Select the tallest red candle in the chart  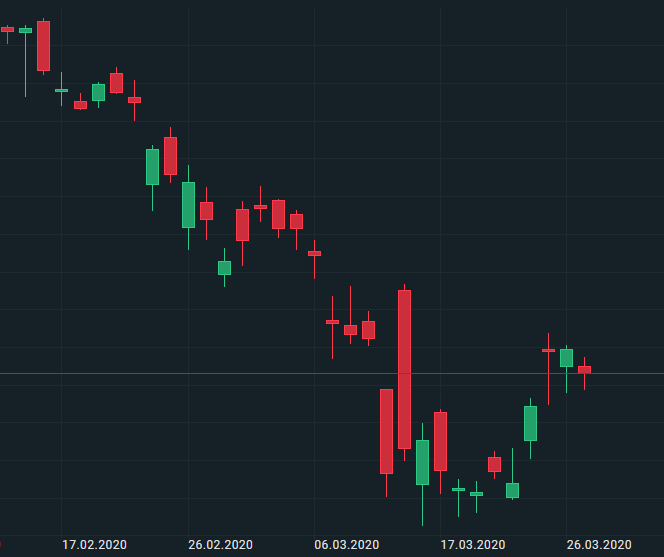point(404,369)
